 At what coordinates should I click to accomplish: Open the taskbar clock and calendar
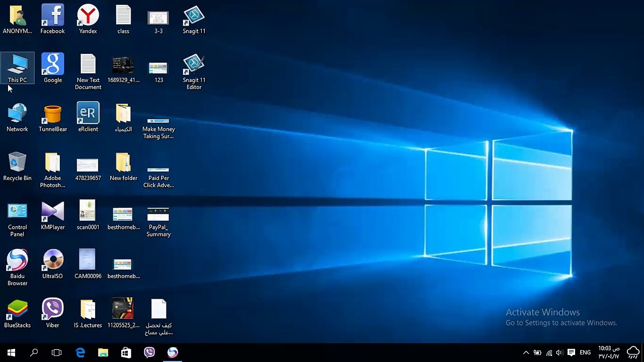(609, 352)
